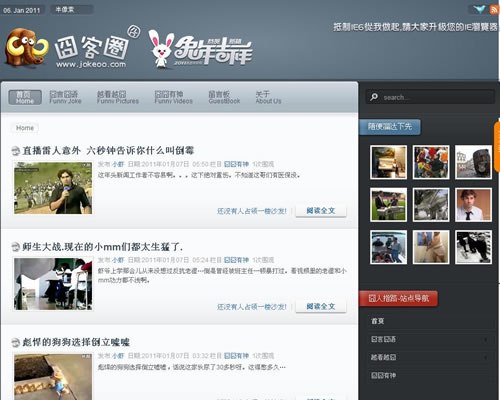The image size is (500, 400).
Task: Click 囧言囧语 in sidebar site navigation
Action: coord(383,339)
